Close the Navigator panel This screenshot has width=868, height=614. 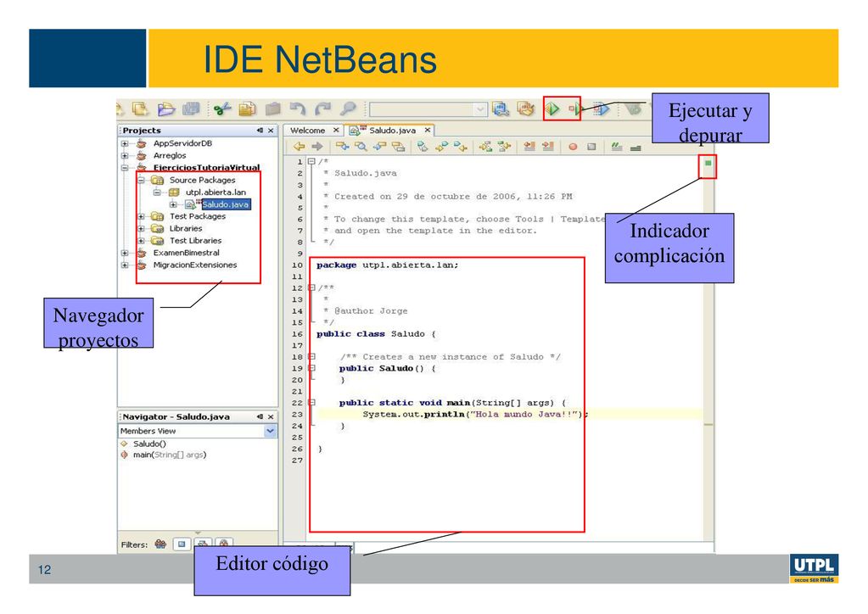(271, 417)
